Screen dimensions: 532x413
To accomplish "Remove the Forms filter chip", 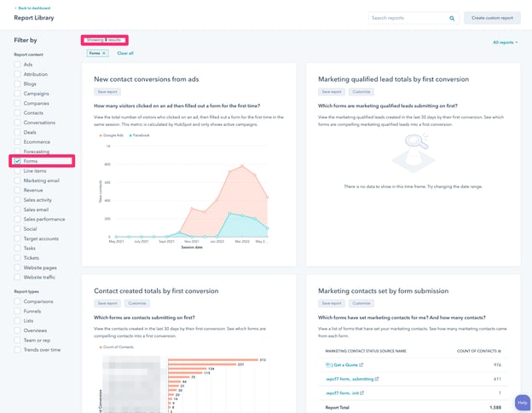I will [104, 53].
